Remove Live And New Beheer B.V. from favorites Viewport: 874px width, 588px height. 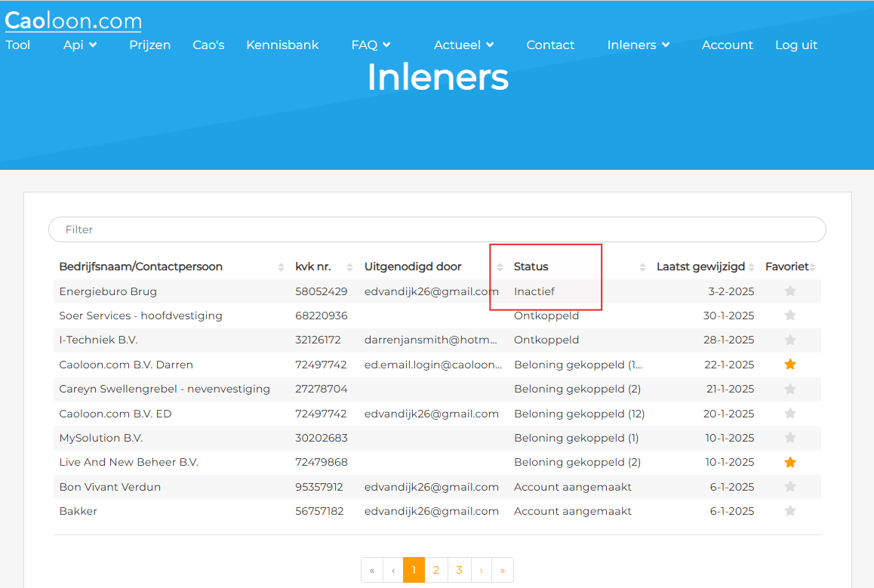(x=790, y=462)
